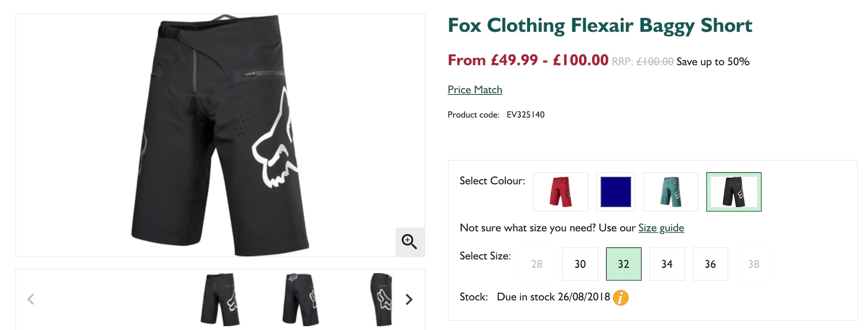Show previous thumbnails with left arrow
Viewport: 868px width, 330px height.
[x=31, y=299]
